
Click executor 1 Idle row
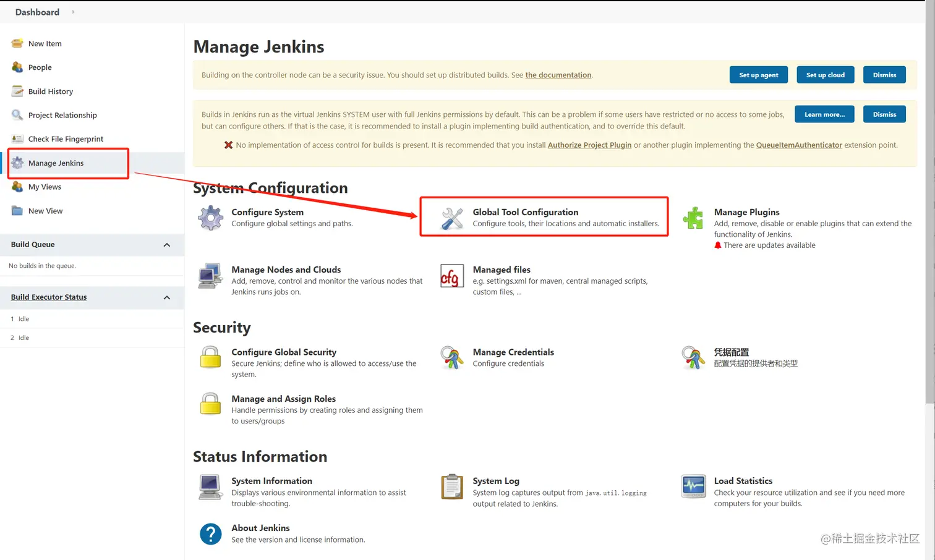point(92,319)
